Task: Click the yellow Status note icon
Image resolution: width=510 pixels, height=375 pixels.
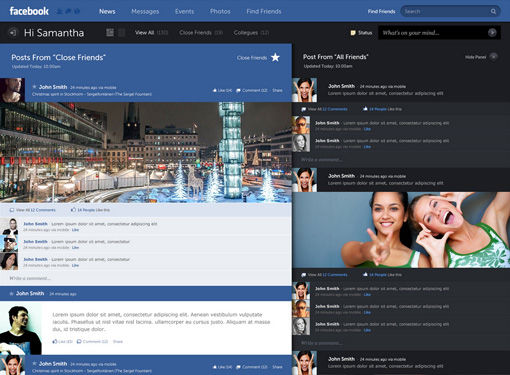Action: 353,33
